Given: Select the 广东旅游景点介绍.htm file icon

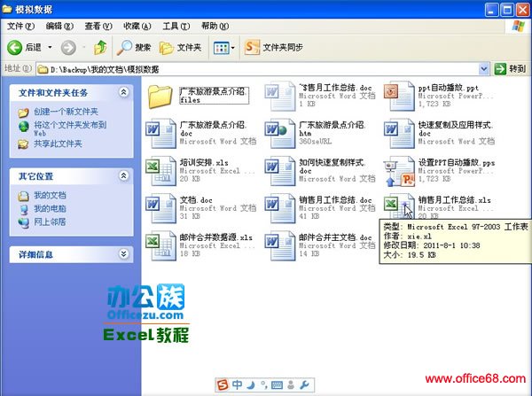Looking at the screenshot, I should [x=280, y=133].
